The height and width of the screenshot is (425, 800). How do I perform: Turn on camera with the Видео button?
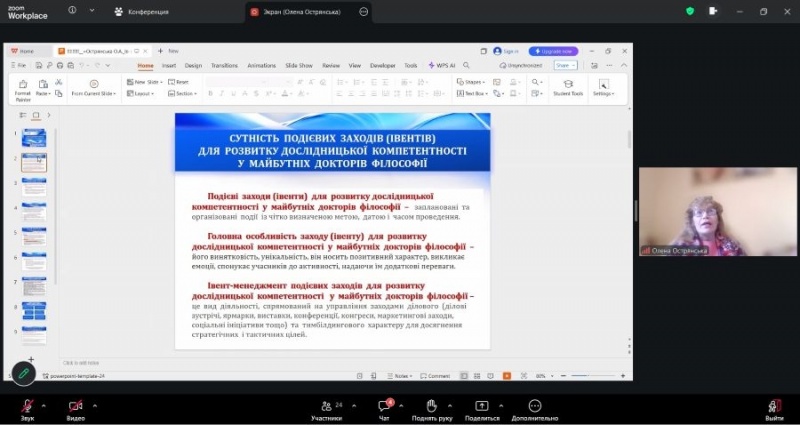click(76, 406)
